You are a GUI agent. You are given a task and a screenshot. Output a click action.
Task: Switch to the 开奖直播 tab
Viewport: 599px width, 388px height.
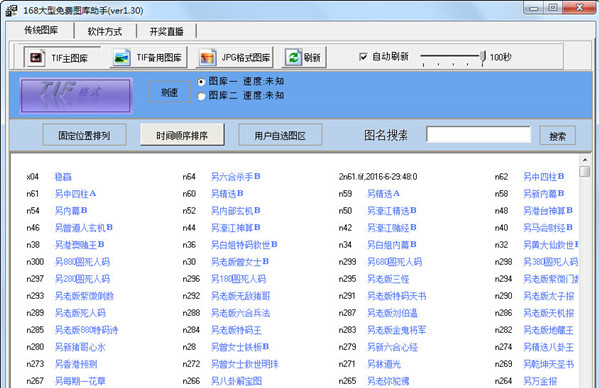pos(167,31)
